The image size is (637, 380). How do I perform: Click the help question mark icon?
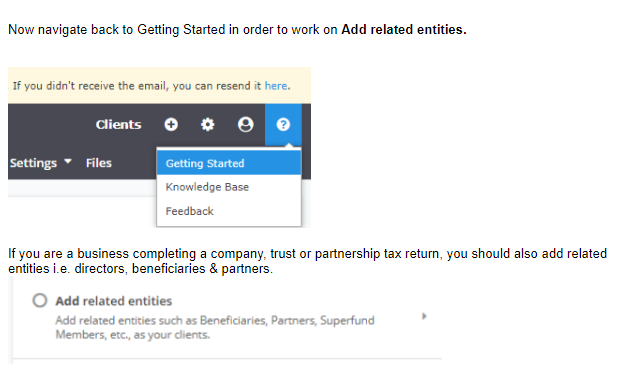coord(283,124)
